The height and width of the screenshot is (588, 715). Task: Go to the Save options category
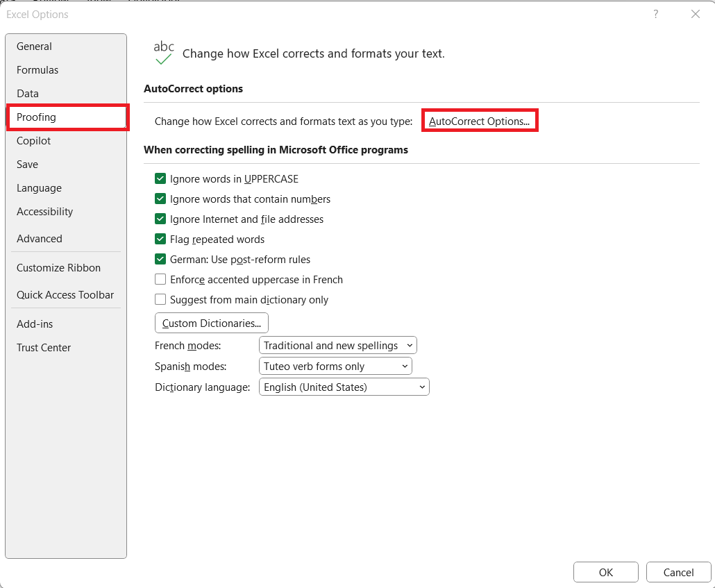pyautogui.click(x=66, y=165)
